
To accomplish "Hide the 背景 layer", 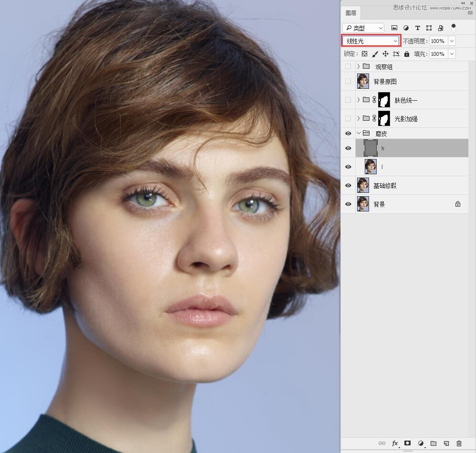I will click(x=348, y=204).
